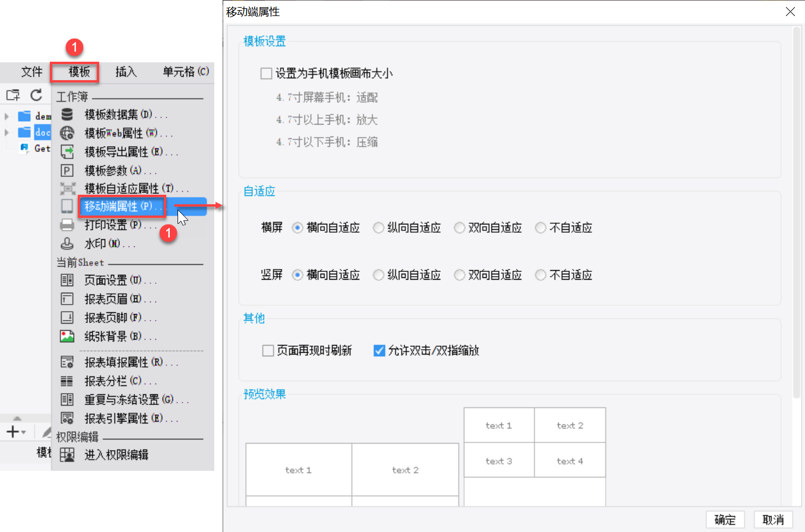805x532 pixels.
Task: Close the 移动端属性 dialog
Action: point(790,11)
